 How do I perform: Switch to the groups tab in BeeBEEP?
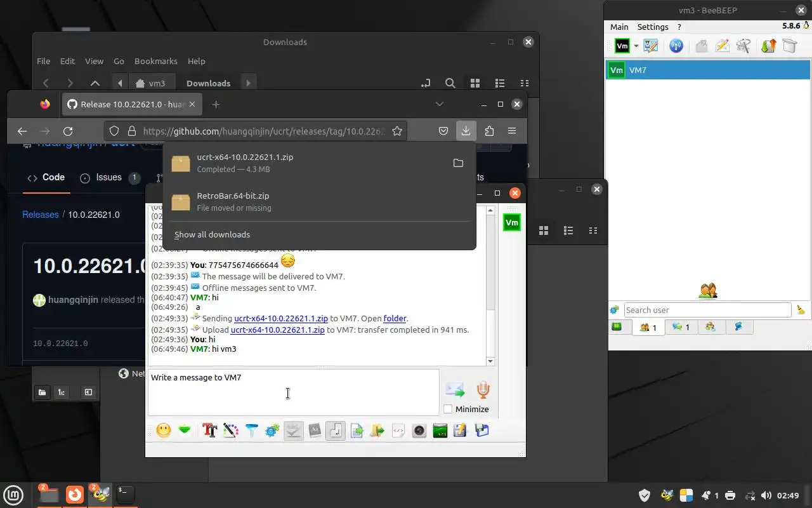710,327
